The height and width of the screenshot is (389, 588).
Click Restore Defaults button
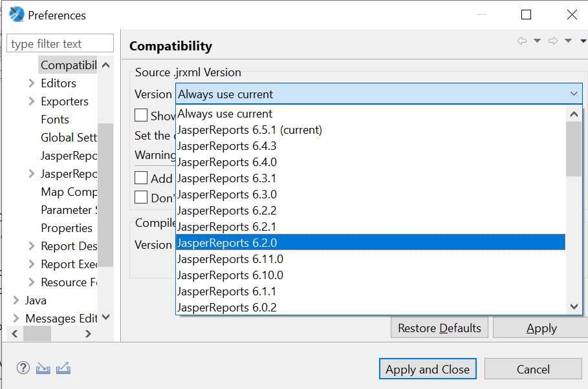point(439,328)
